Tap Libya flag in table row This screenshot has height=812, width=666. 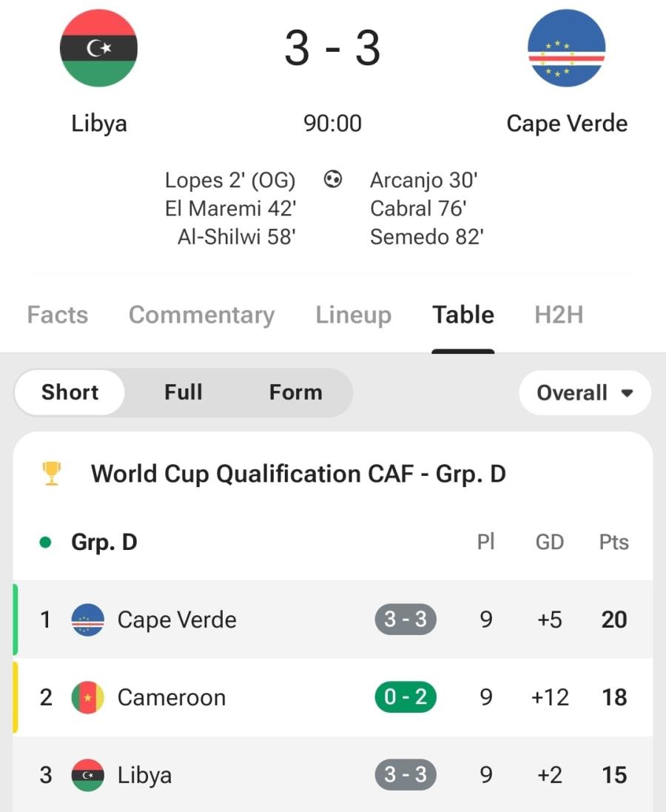[87, 775]
